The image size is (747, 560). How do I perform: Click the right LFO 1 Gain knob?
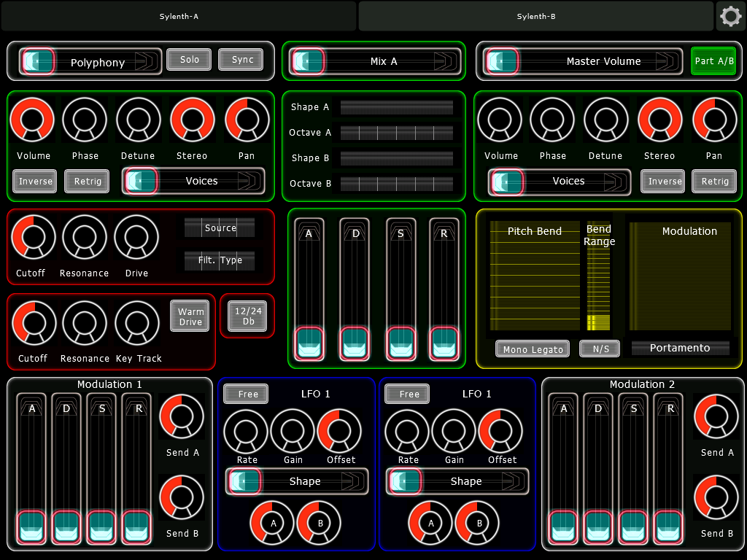[x=454, y=432]
